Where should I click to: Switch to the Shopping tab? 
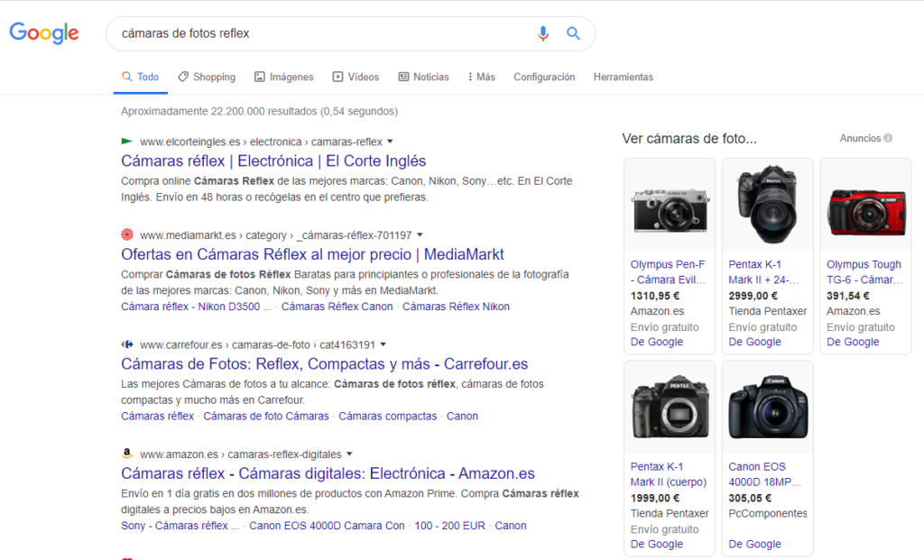[207, 78]
